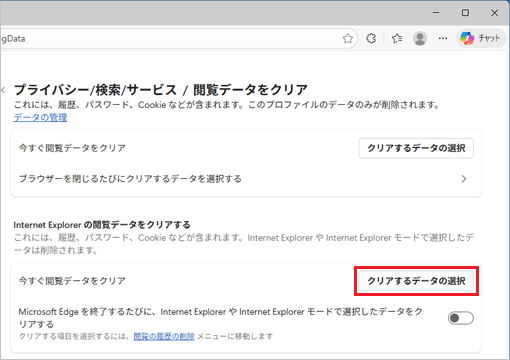
Task: Open the Favorites list icon
Action: pyautogui.click(x=397, y=39)
